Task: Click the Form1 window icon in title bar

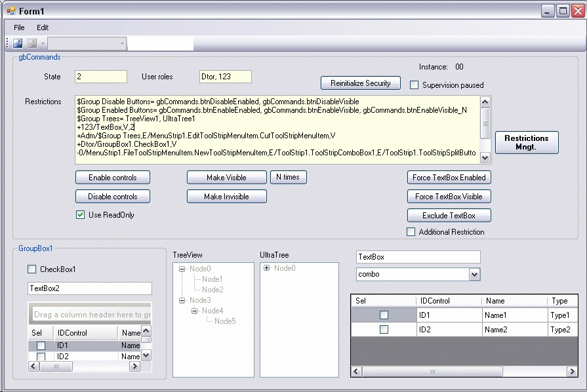Action: (x=11, y=11)
